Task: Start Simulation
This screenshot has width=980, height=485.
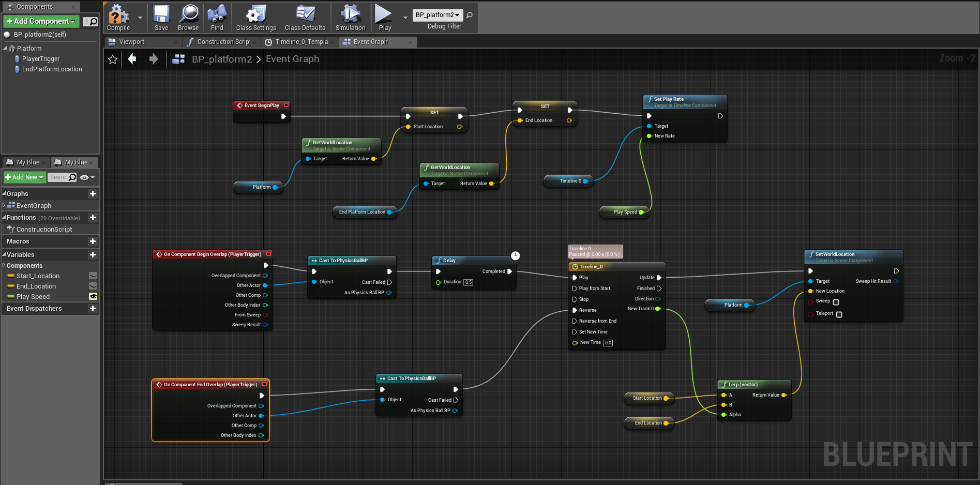Action: pyautogui.click(x=351, y=18)
